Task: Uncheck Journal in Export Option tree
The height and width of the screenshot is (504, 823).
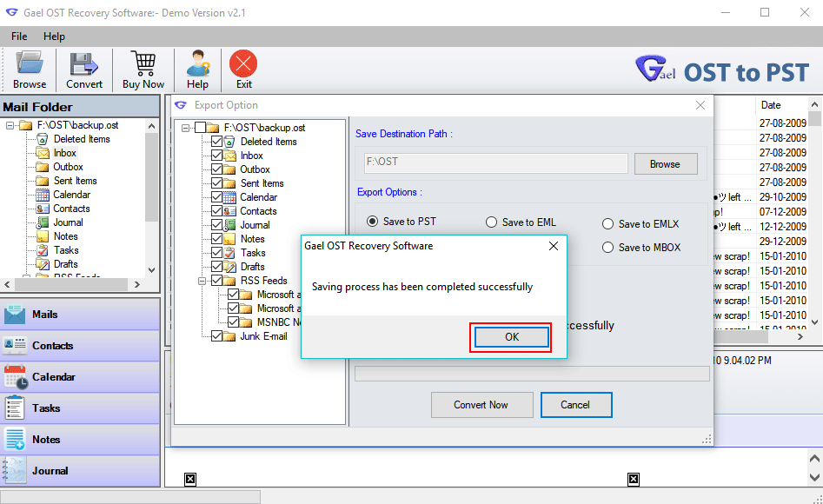Action: coord(216,225)
